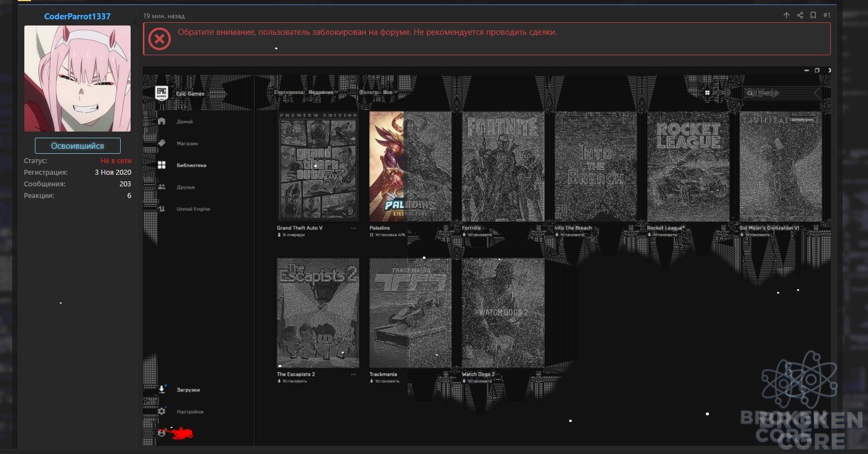Click "В очереди" status under Grand Theft Auto V
The width and height of the screenshot is (868, 454).
(x=291, y=235)
